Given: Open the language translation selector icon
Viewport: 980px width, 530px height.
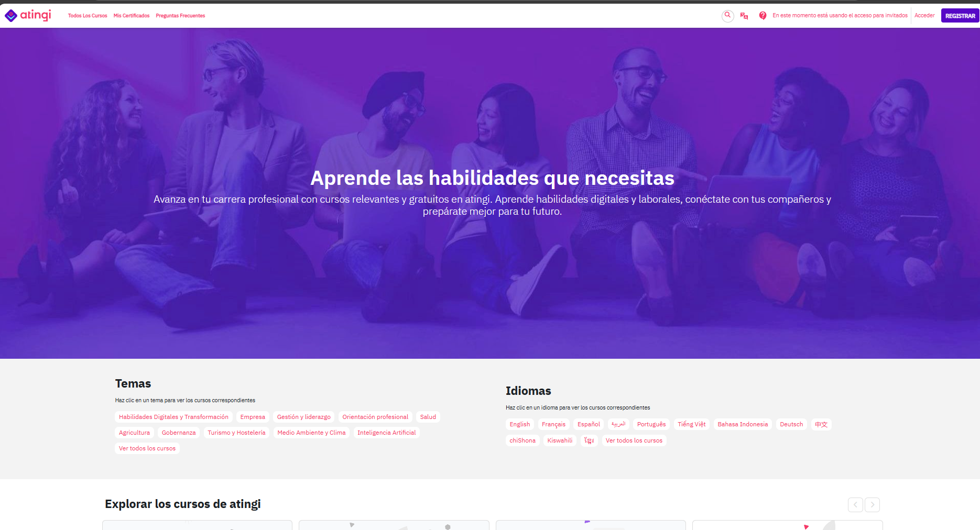Looking at the screenshot, I should point(744,16).
